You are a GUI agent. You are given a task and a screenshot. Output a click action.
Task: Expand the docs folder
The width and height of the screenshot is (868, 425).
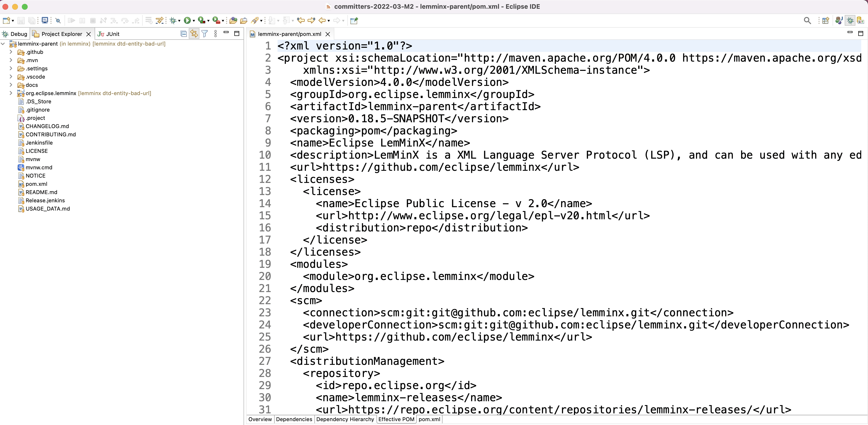coord(11,85)
